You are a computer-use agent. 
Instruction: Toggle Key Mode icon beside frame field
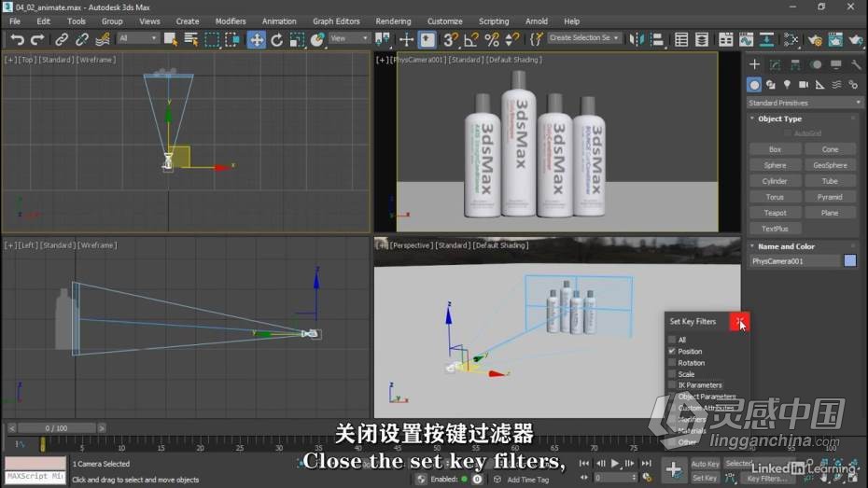(583, 478)
